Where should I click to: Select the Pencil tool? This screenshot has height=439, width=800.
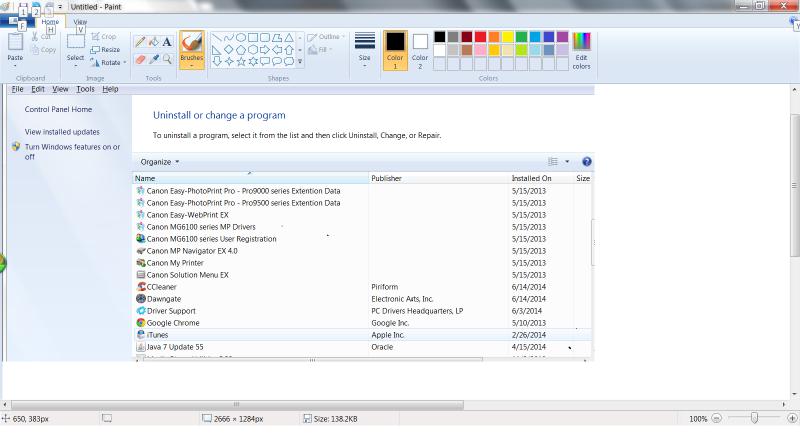tap(140, 42)
